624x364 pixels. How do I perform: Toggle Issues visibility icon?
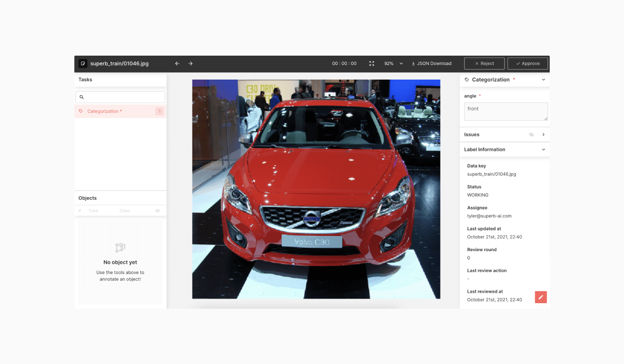coord(531,135)
